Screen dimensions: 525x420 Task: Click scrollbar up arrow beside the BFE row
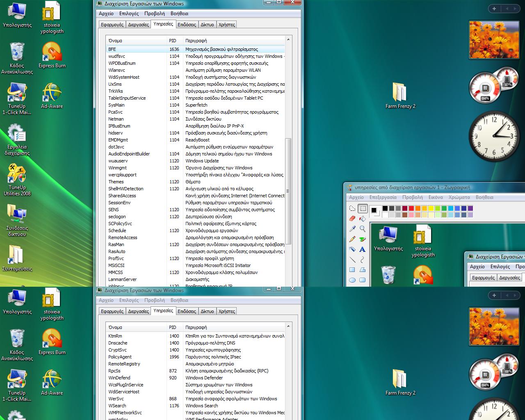click(288, 40)
